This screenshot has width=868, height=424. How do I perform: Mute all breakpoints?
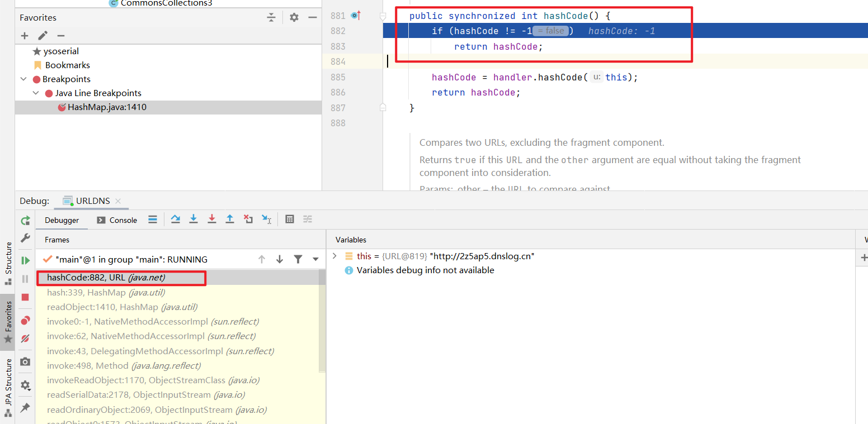[25, 339]
